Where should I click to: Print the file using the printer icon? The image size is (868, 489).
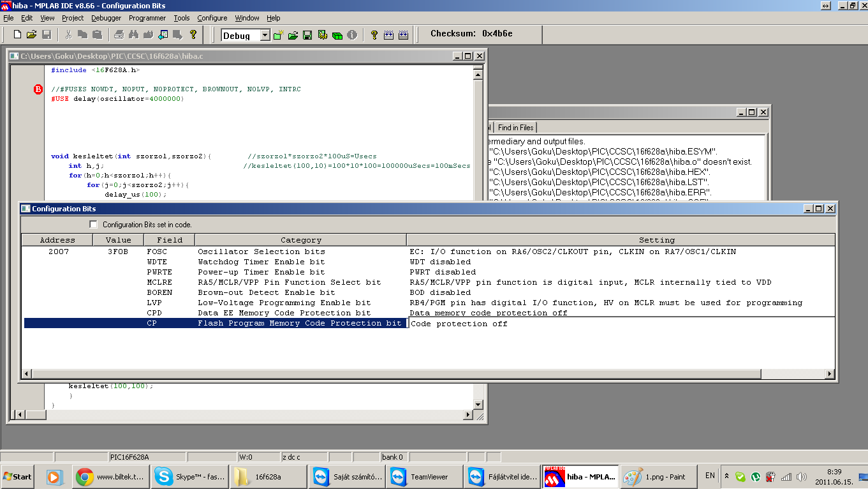pyautogui.click(x=119, y=34)
